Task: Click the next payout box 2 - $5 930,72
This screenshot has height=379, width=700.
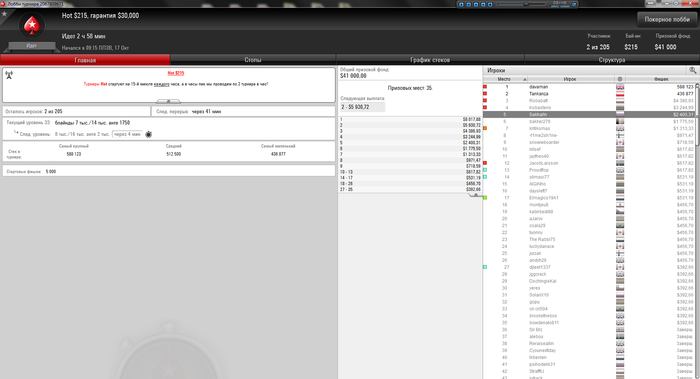Action: click(362, 107)
